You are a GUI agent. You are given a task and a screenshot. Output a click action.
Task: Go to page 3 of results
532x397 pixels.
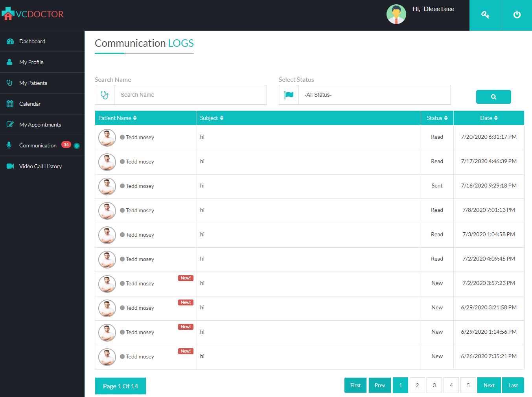(x=434, y=385)
